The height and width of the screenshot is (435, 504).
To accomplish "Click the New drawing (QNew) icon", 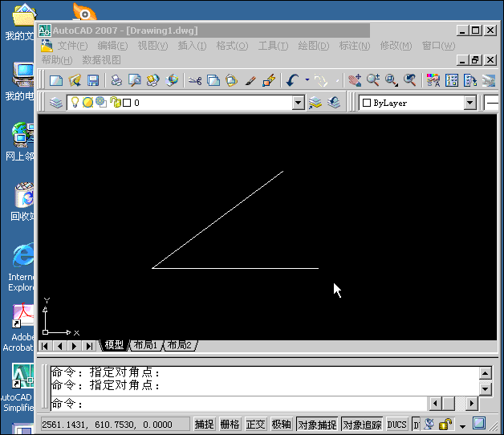I will [x=56, y=80].
